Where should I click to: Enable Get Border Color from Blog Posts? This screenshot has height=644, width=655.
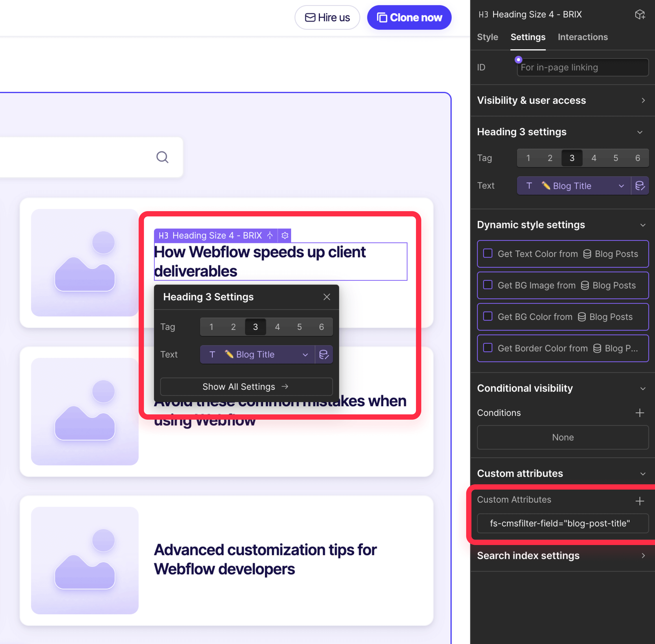[488, 348]
